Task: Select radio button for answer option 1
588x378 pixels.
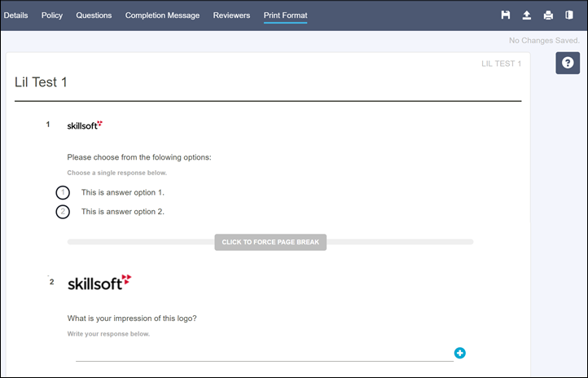Action: [63, 193]
